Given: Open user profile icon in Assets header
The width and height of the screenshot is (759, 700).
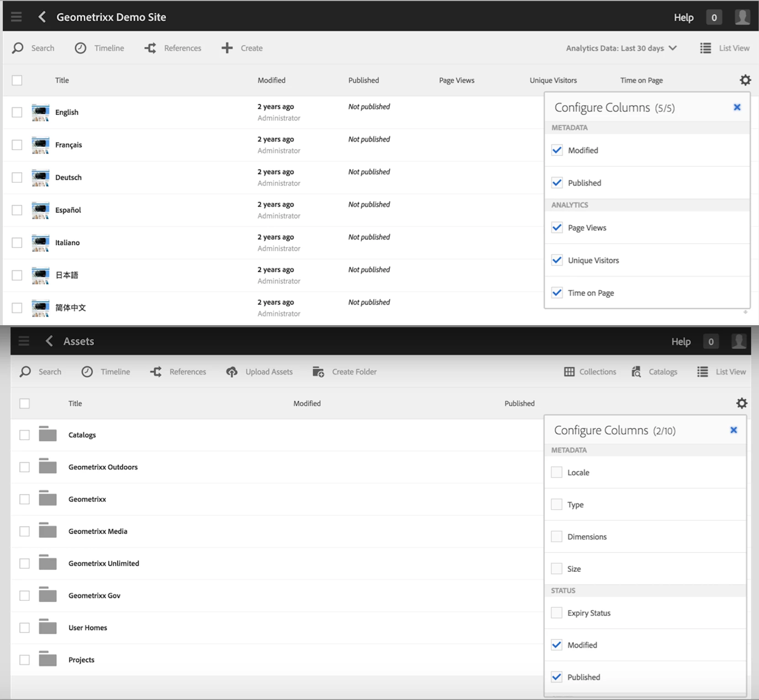Looking at the screenshot, I should point(738,341).
